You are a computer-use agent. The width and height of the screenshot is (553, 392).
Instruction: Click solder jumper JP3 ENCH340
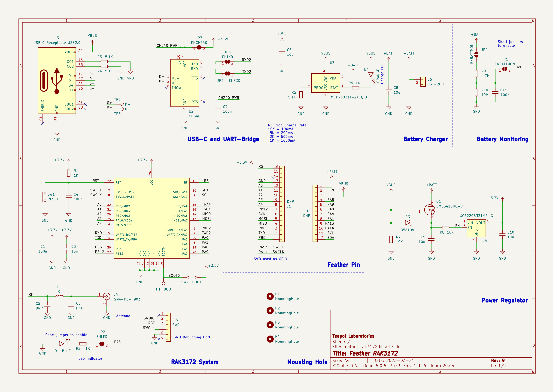coord(199,48)
